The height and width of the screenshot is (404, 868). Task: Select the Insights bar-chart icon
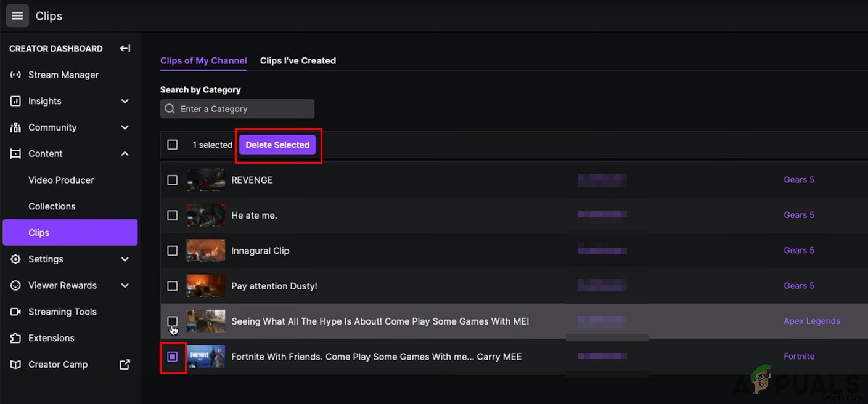(x=15, y=101)
